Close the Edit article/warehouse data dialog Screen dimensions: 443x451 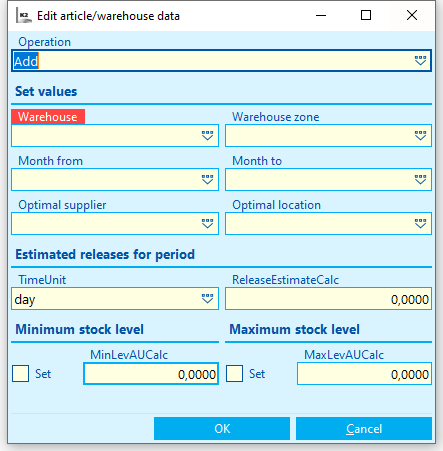pos(412,15)
